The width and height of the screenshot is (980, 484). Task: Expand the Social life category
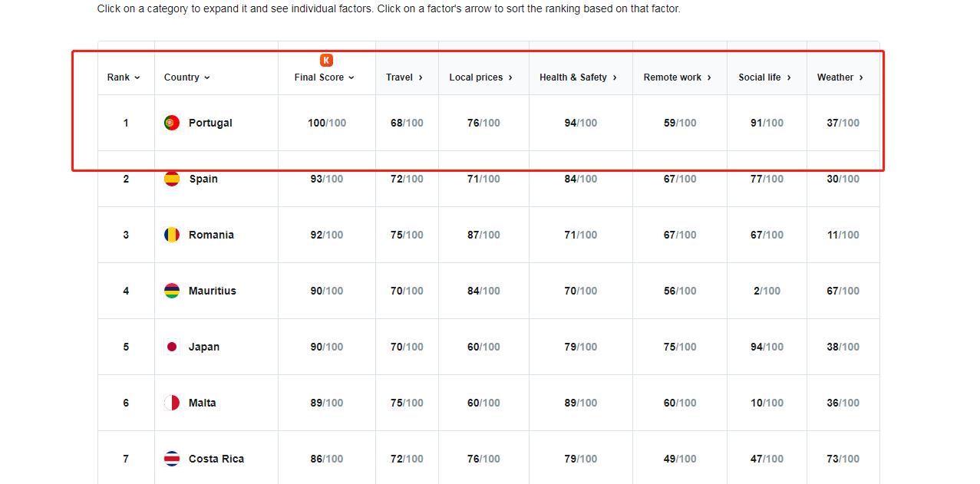click(764, 77)
